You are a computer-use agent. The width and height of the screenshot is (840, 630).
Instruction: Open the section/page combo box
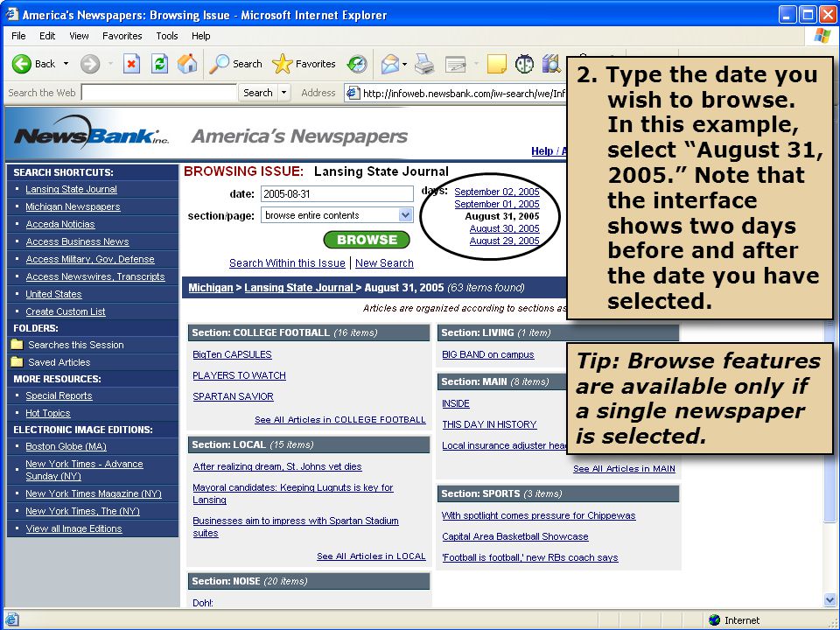(x=337, y=215)
